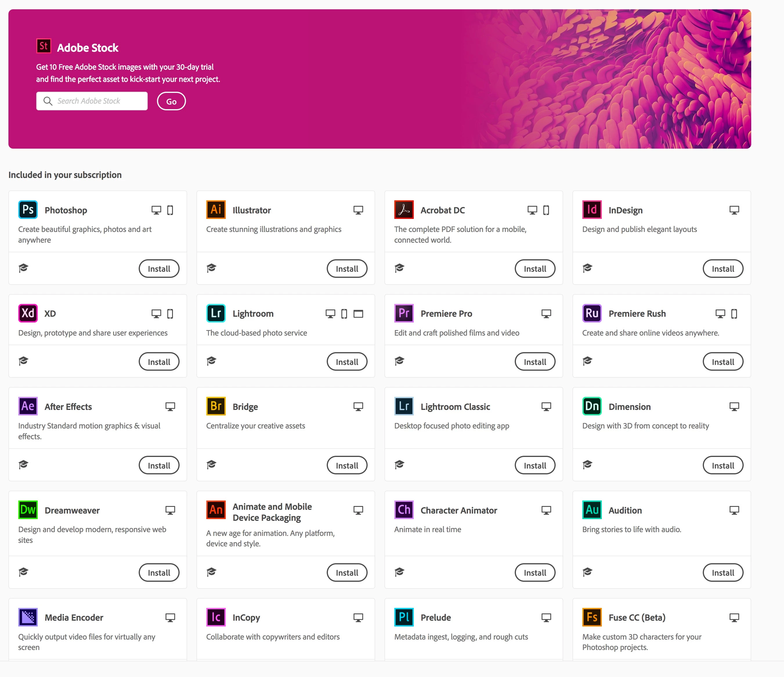Click the Premiere Rush Ru icon

click(x=592, y=313)
